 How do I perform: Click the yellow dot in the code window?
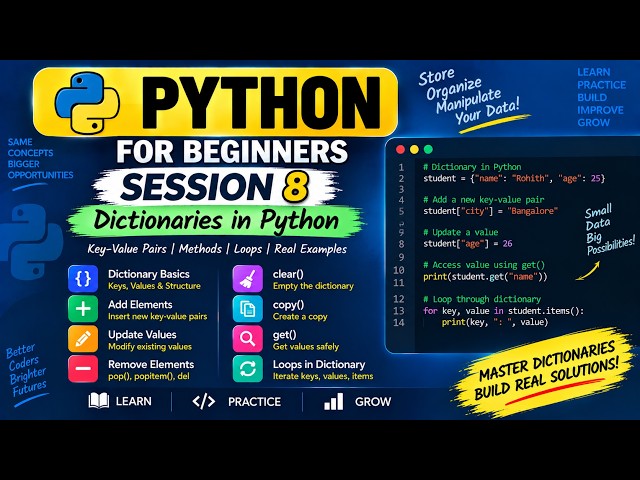click(x=414, y=150)
